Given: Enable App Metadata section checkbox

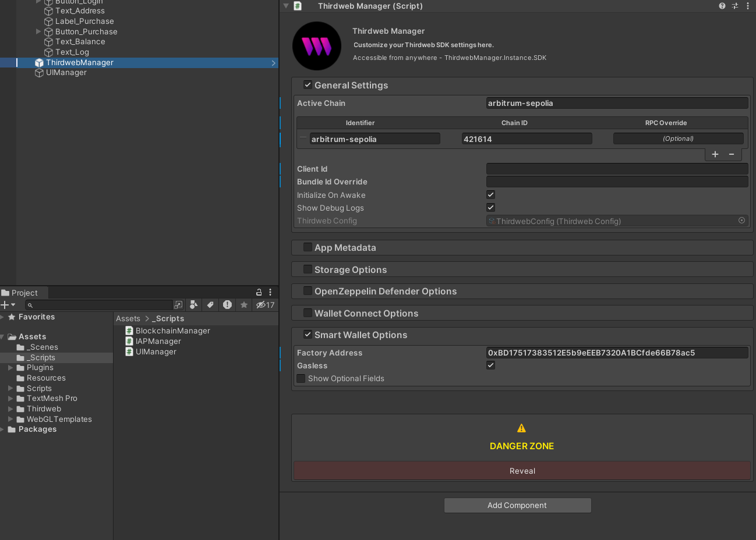Looking at the screenshot, I should point(308,247).
